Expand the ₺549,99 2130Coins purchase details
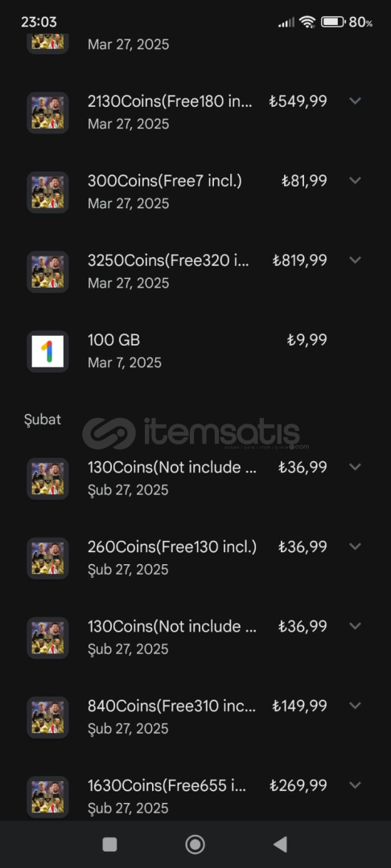 (356, 100)
